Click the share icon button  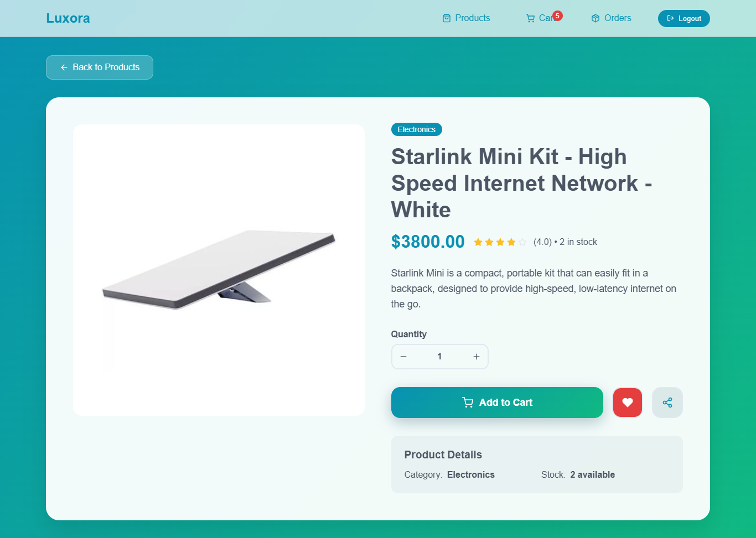667,403
